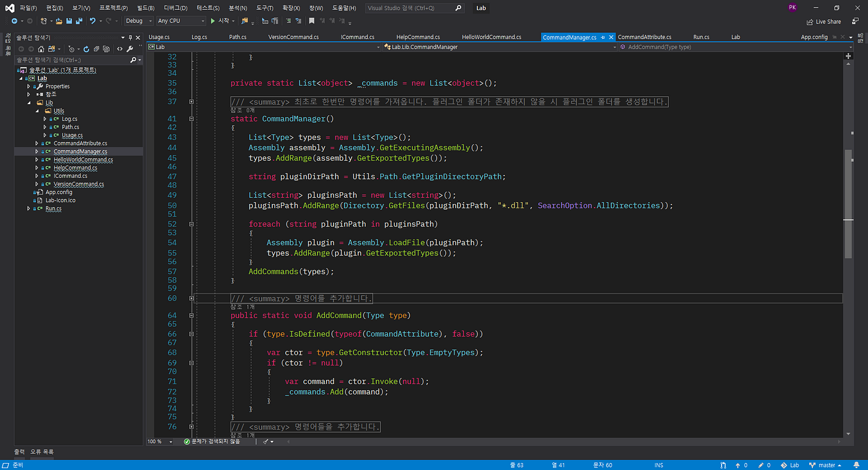Viewport: 868px width, 470px height.
Task: Click the Save All toolbar icon
Action: (79, 21)
